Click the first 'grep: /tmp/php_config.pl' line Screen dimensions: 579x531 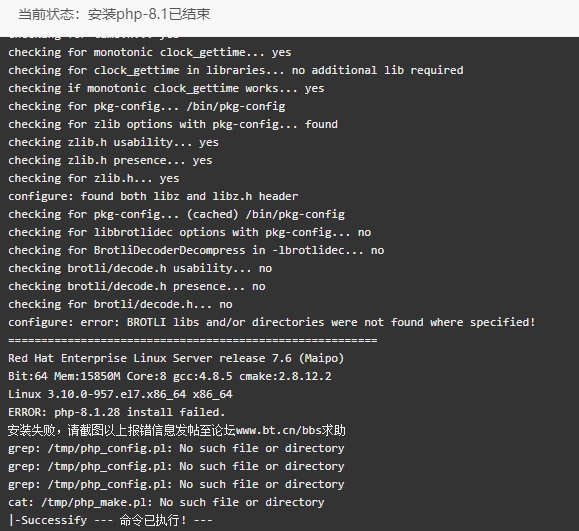tap(176, 448)
